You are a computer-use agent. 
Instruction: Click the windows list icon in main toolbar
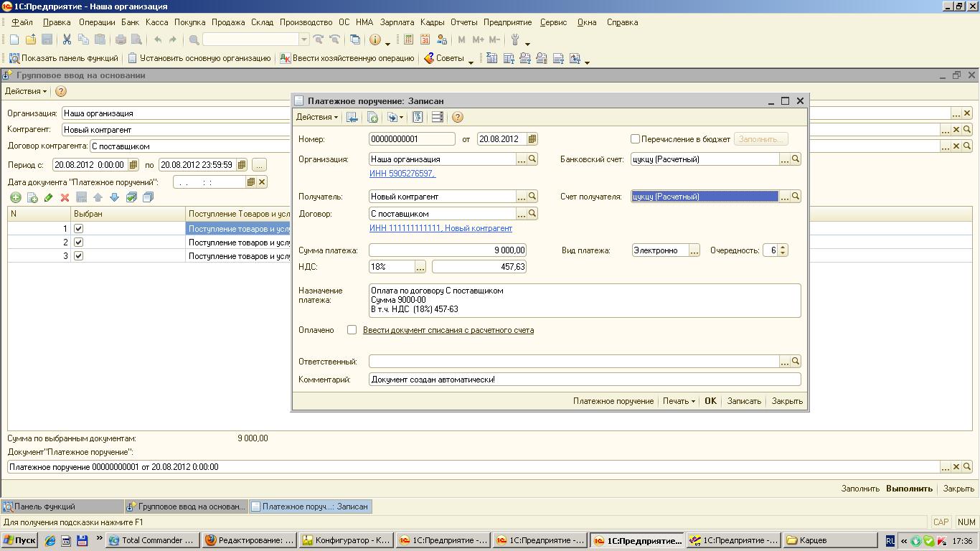pos(354,39)
